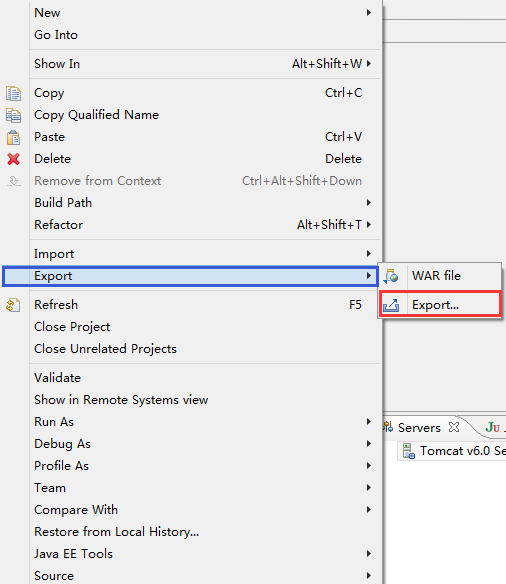The height and width of the screenshot is (584, 506).
Task: Choose Delete from the context menu
Action: [x=205, y=159]
